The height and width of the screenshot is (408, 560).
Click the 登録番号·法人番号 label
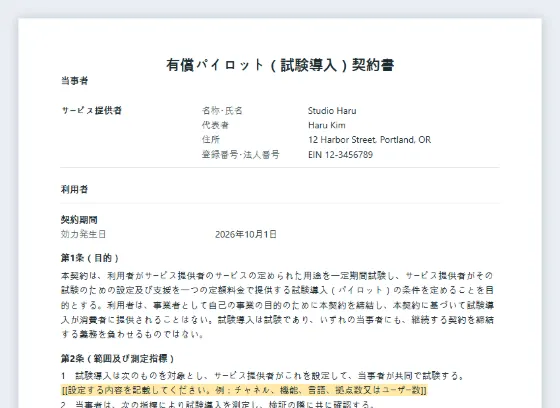click(x=240, y=155)
